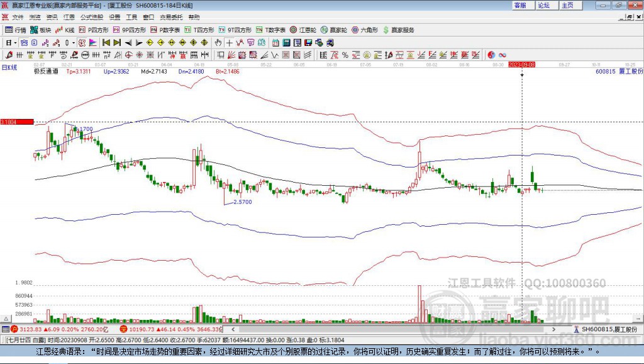Screen dimensions: 644x364
Task: Open the P四方形 tool
Action: coord(94,30)
